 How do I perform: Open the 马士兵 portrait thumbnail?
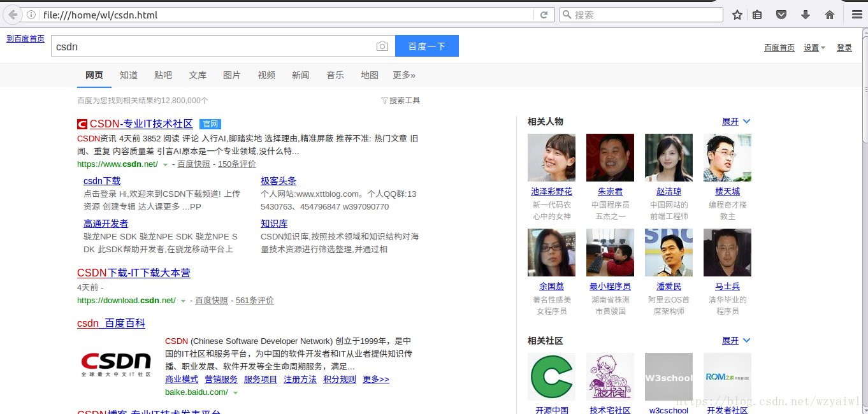tap(727, 252)
